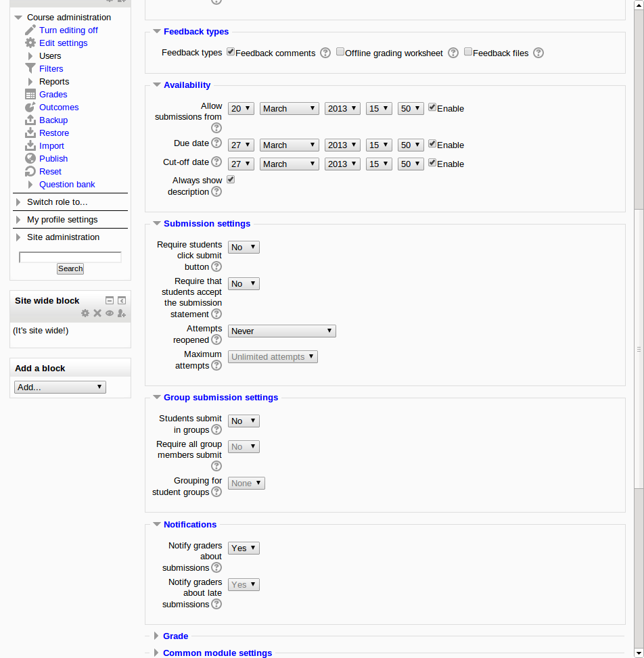Expand the Users tree item
Viewport: 644px width, 658px height.
click(30, 56)
